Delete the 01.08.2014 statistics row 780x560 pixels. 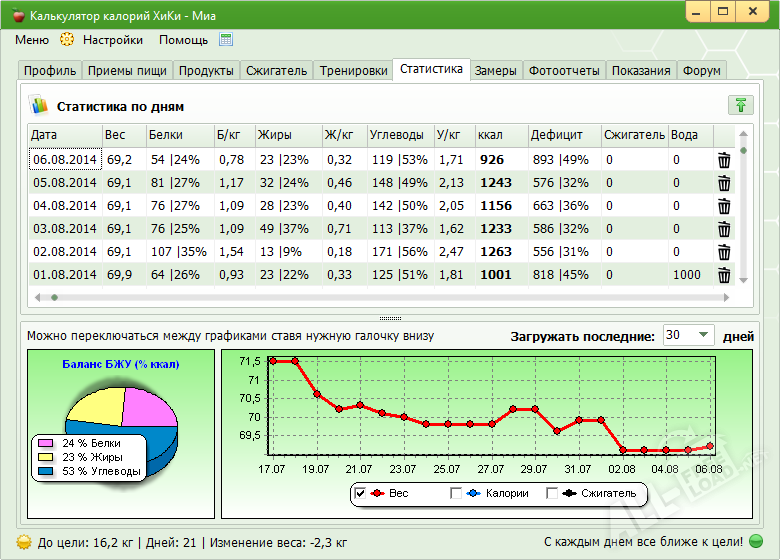coord(725,275)
